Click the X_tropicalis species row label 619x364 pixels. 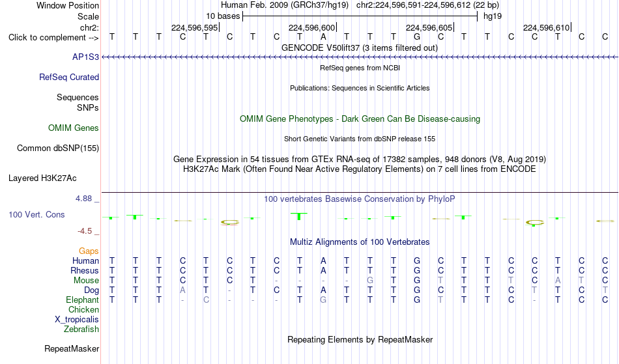(x=77, y=320)
